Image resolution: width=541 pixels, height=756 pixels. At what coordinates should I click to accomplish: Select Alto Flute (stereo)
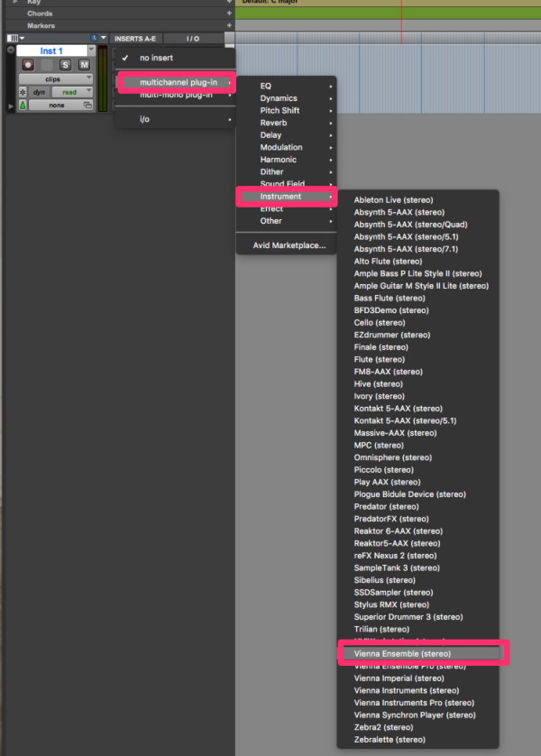coord(417,262)
